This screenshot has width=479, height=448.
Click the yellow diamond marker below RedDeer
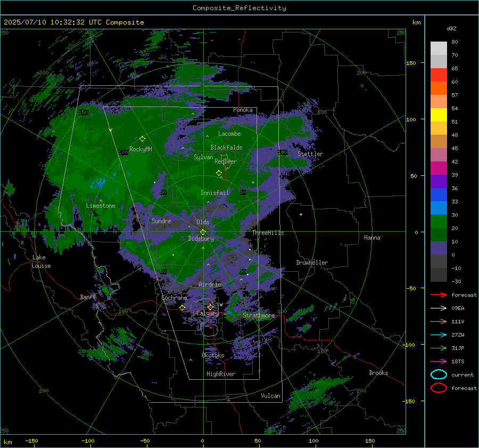pos(219,173)
